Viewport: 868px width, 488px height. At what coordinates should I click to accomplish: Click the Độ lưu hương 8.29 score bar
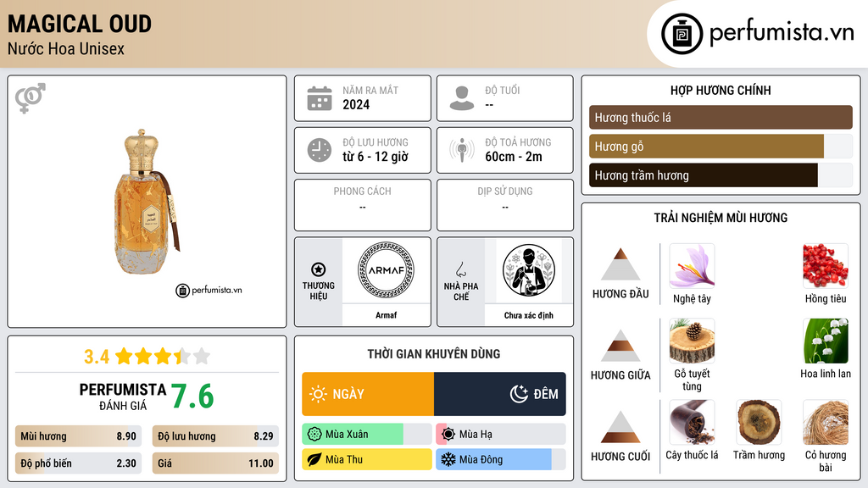click(215, 436)
